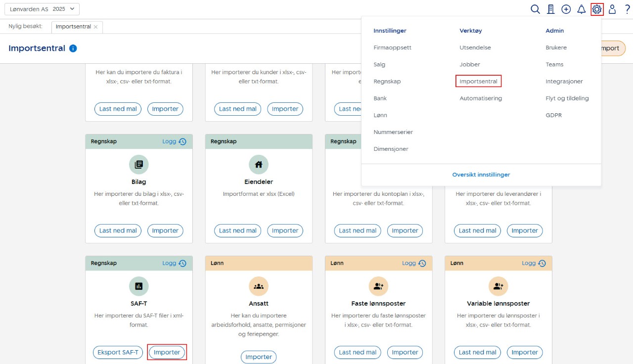Close the Importsentral recent tab
The image size is (633, 364).
pyautogui.click(x=95, y=27)
